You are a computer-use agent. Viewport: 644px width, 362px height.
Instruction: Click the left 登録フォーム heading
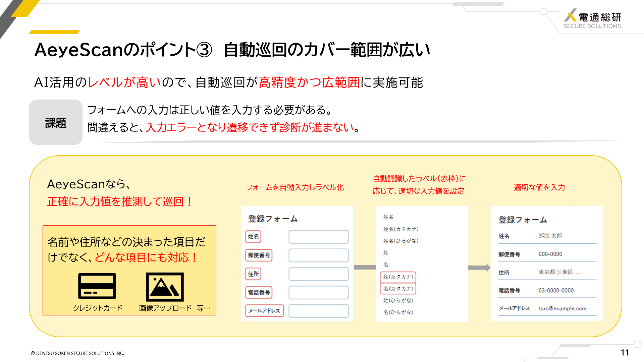click(x=273, y=219)
